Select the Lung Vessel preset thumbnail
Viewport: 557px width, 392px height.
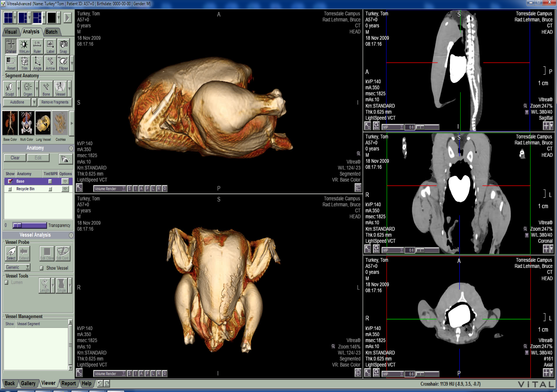point(43,123)
